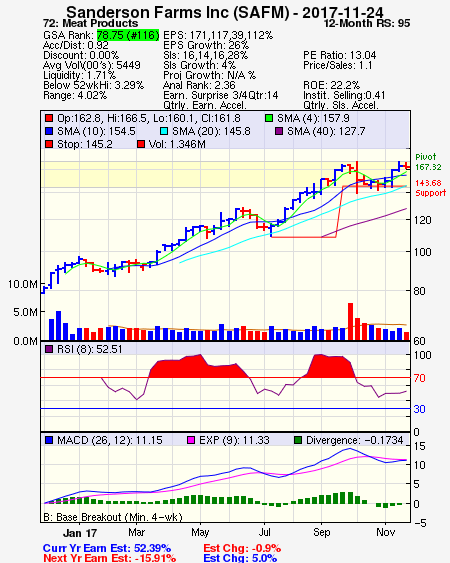
Task: Click the Price/Sales: 1.1 text
Action: pos(338,65)
